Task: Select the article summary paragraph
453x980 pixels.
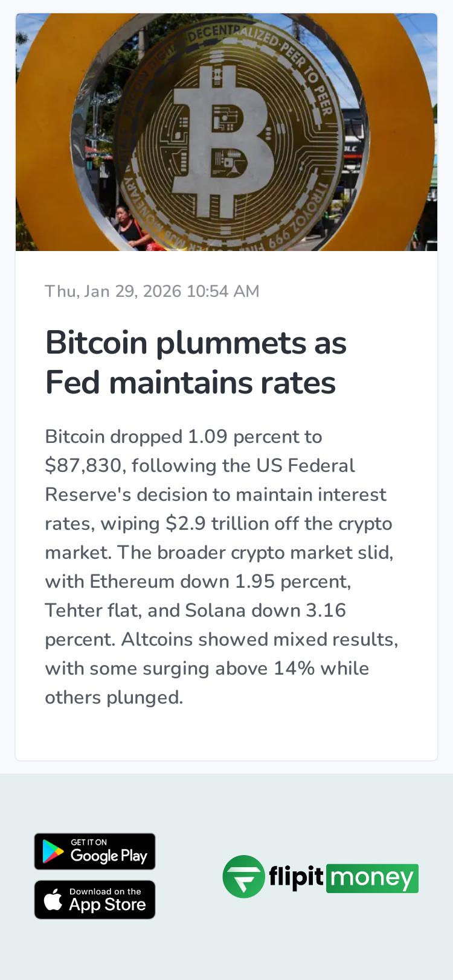Action: pyautogui.click(x=222, y=566)
